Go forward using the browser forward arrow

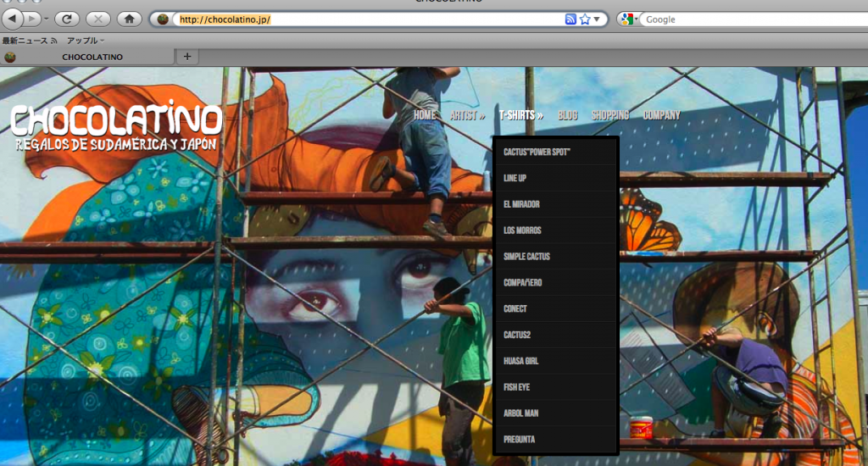click(32, 19)
